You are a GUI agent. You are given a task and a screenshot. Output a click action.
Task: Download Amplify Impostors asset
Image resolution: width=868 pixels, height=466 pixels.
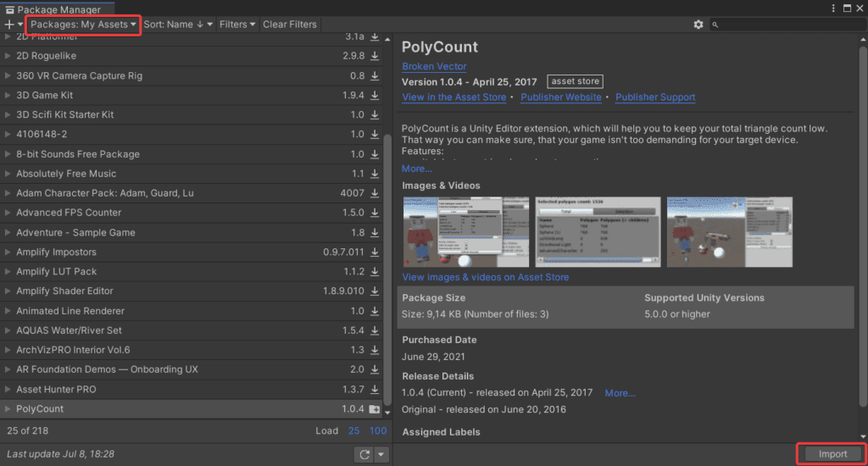(x=375, y=252)
